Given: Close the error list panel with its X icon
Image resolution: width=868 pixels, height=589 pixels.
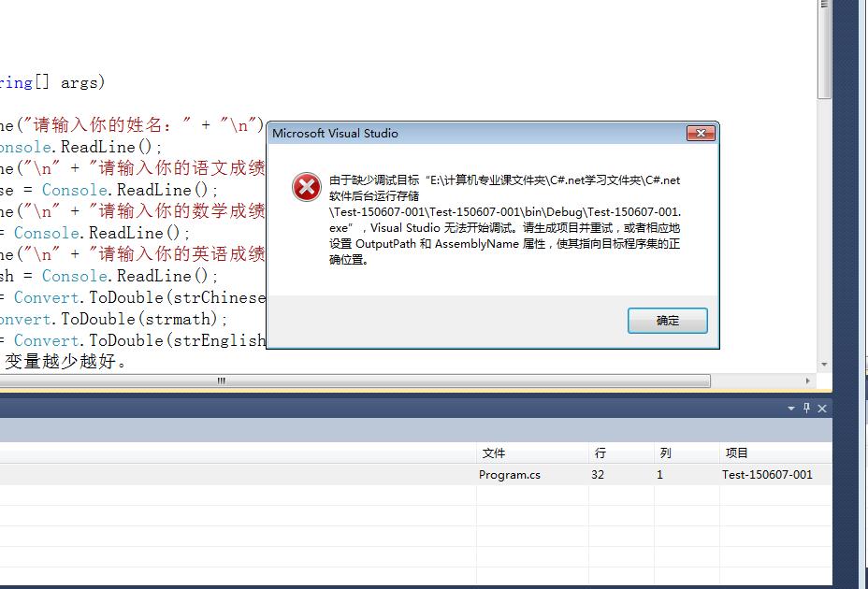Looking at the screenshot, I should 822,409.
